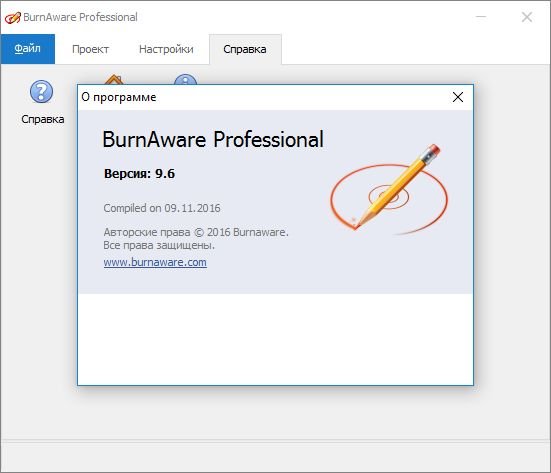This screenshot has height=473, width=551.
Task: Click the blue question mark Справка icon
Action: pyautogui.click(x=41, y=91)
